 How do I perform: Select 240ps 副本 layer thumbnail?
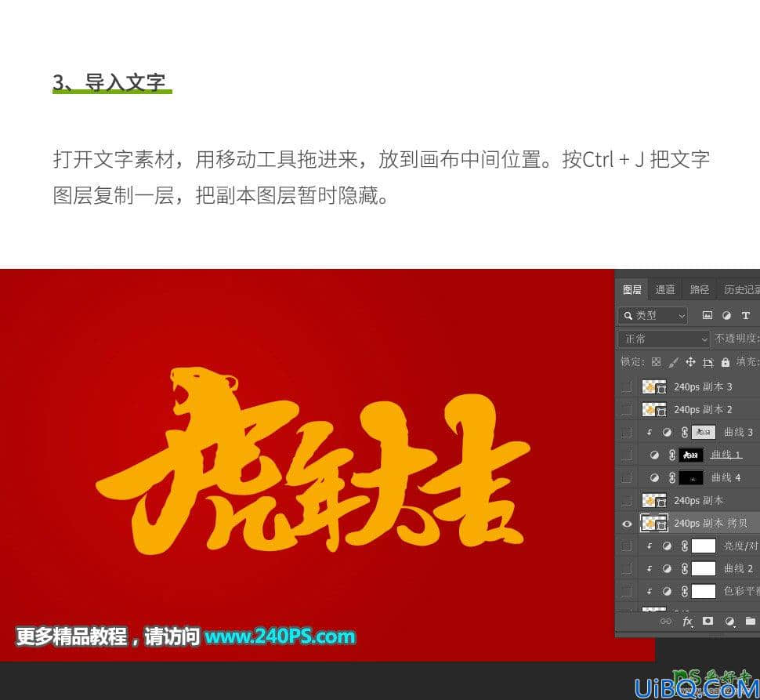tap(654, 500)
